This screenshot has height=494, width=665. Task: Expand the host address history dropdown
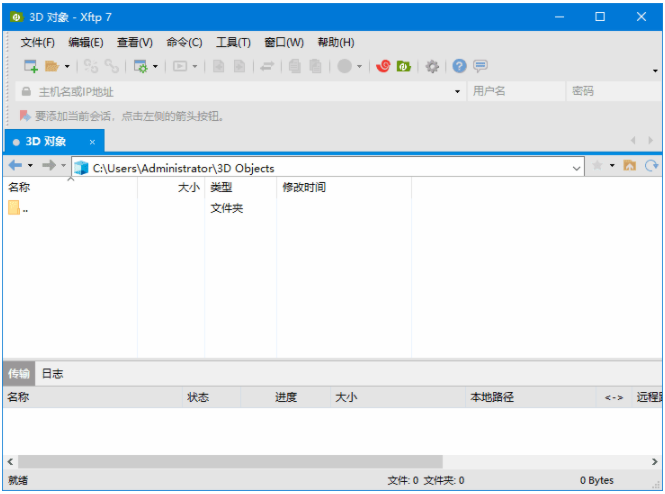pyautogui.click(x=457, y=92)
